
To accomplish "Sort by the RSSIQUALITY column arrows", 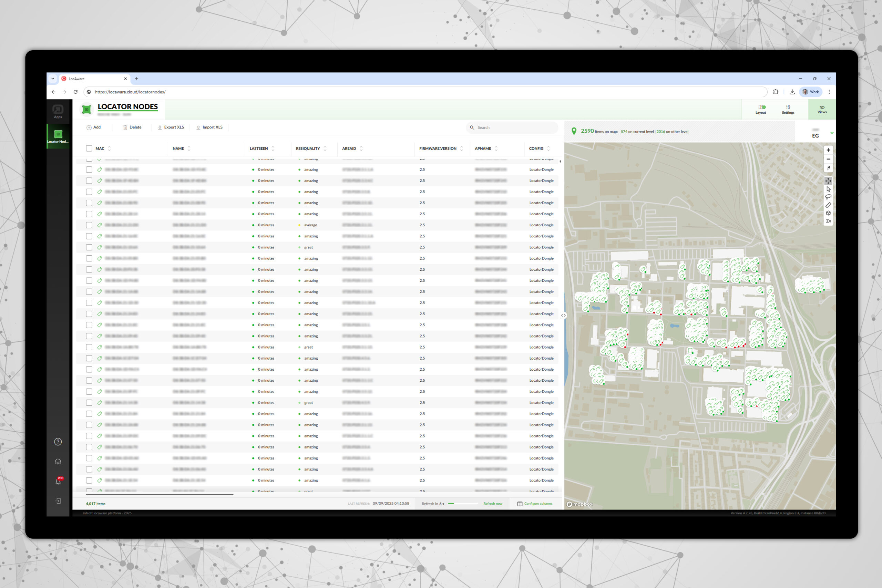I will 325,148.
